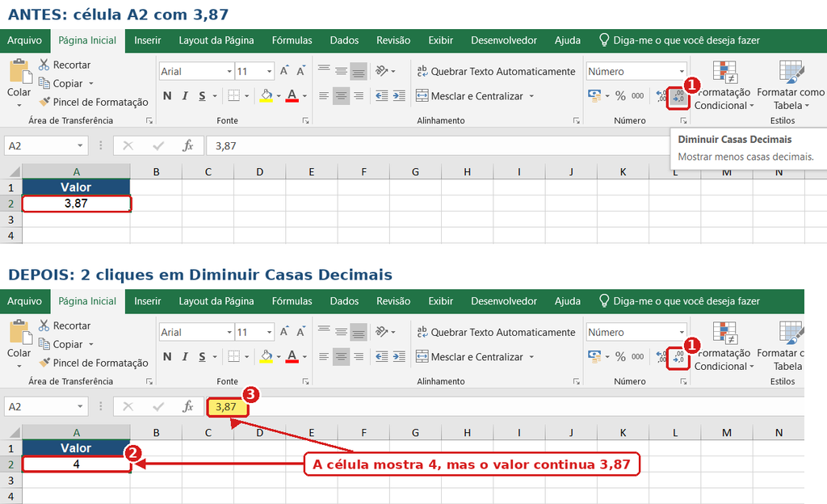
Task: Click the Colar clipboard icon in the ANTES ribbon
Action: click(x=19, y=71)
